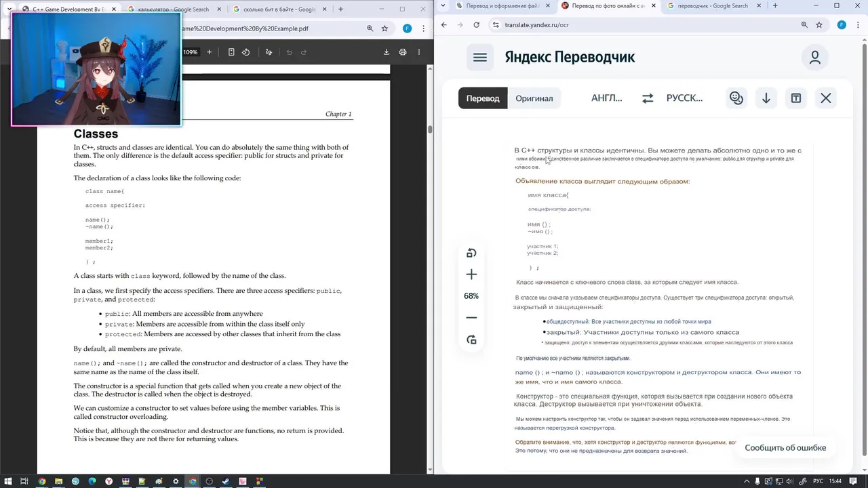This screenshot has height=488, width=868.
Task: Zoom in the PDF with plus button
Action: click(x=209, y=52)
